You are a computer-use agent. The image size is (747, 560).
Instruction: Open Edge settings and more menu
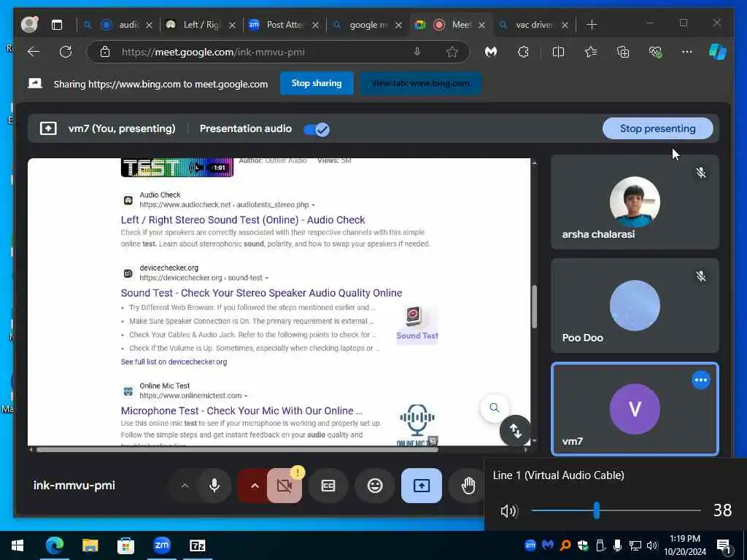[687, 52]
